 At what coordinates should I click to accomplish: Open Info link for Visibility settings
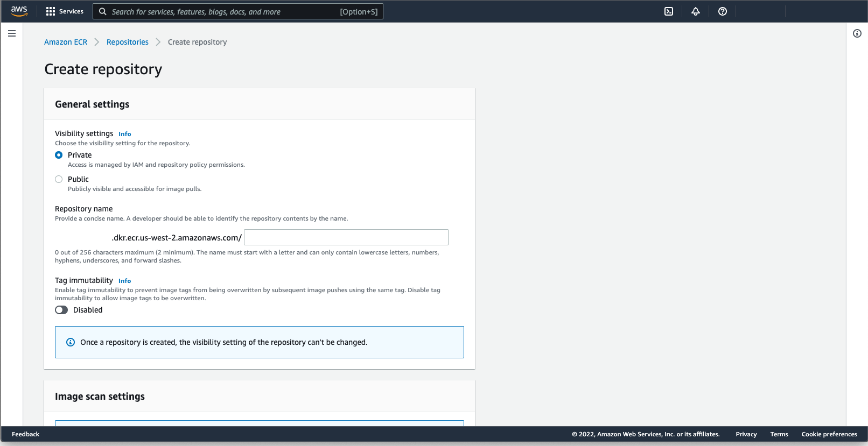125,134
